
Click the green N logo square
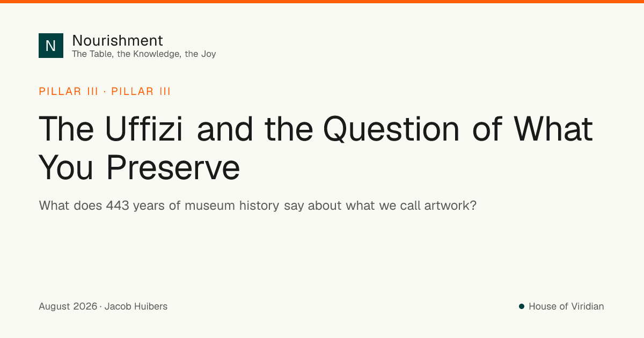coord(51,46)
